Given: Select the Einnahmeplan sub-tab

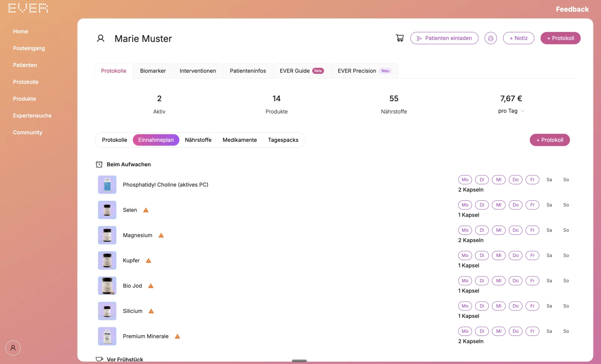Looking at the screenshot, I should click(156, 140).
